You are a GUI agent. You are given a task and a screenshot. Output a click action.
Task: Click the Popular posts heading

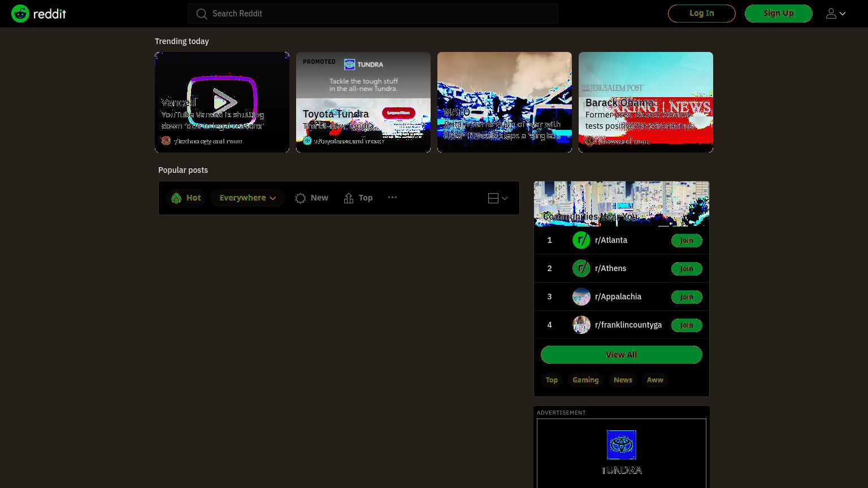[183, 170]
